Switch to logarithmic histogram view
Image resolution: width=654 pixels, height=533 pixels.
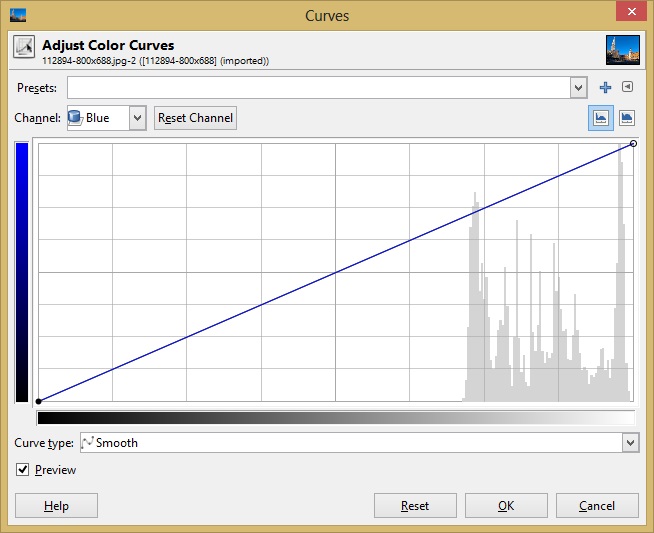point(627,118)
